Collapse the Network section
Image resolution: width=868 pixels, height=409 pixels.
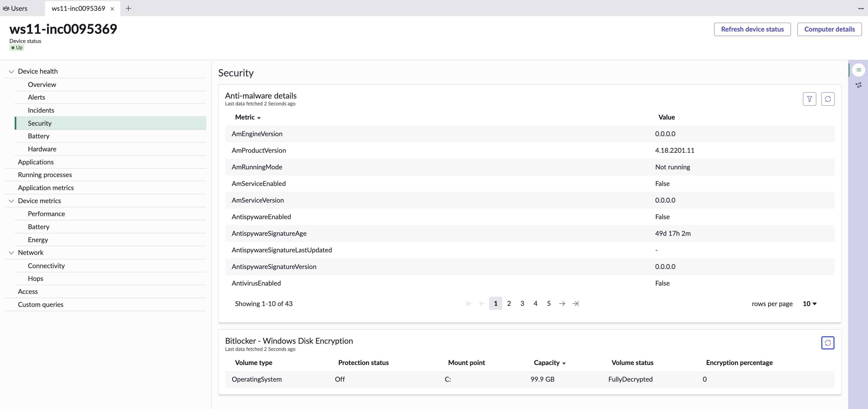pos(11,253)
